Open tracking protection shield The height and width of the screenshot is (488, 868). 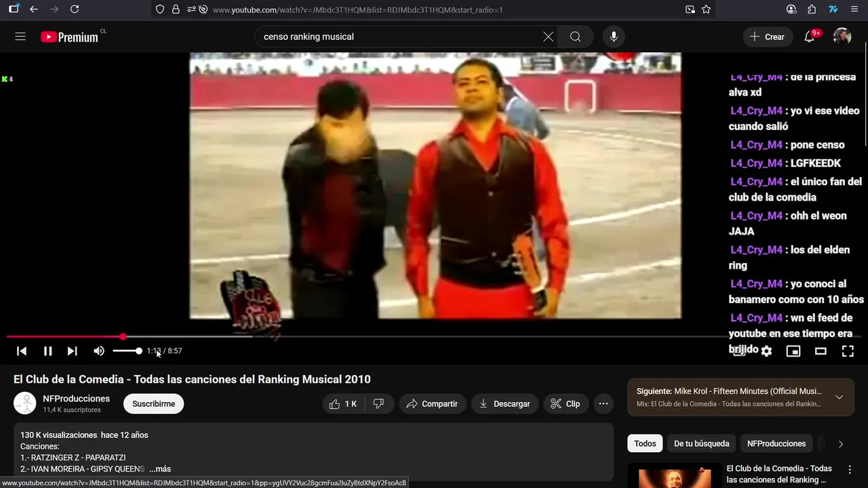pos(160,9)
